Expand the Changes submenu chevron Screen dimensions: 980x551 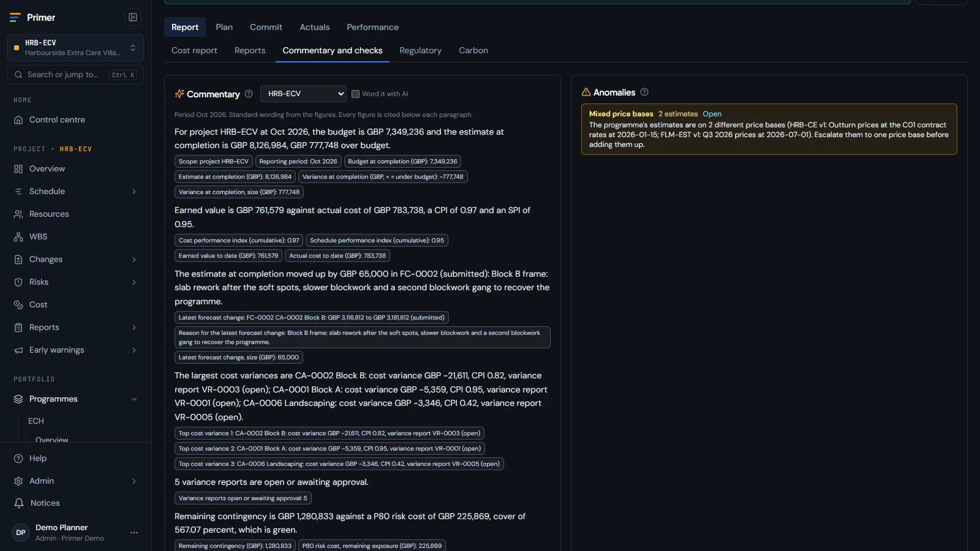click(x=134, y=260)
